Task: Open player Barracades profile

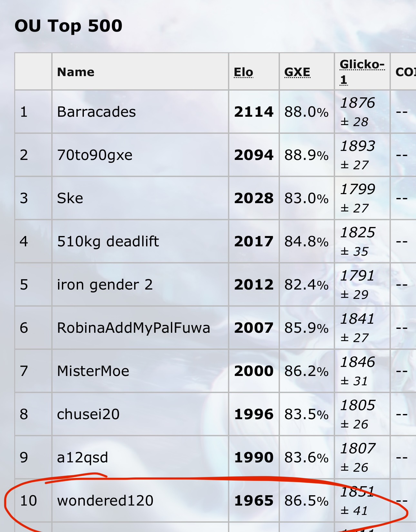Action: coord(96,112)
